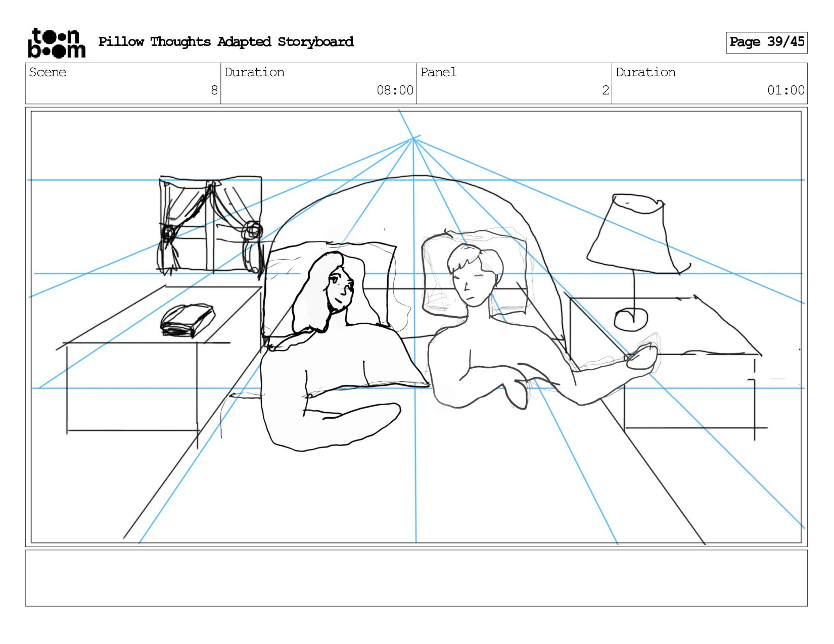Click the storyboard panel drawing of the bedroom
The image size is (834, 644).
click(x=416, y=327)
